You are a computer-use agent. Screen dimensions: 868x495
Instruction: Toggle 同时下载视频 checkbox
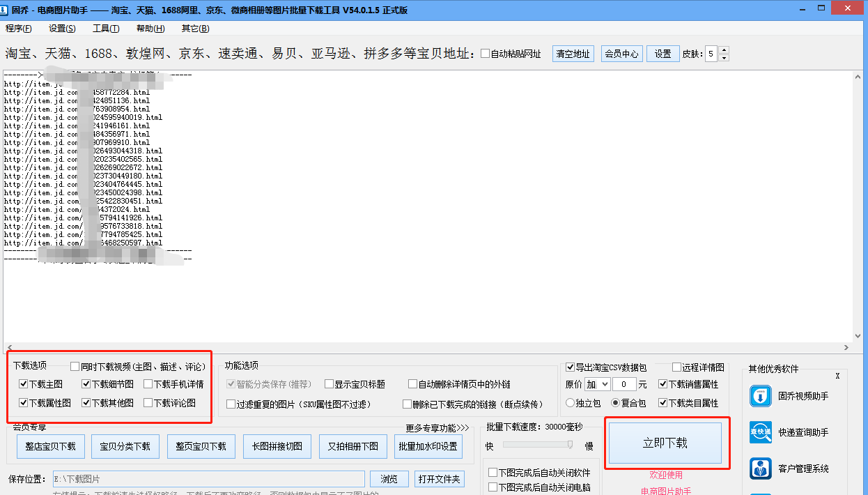pyautogui.click(x=75, y=366)
